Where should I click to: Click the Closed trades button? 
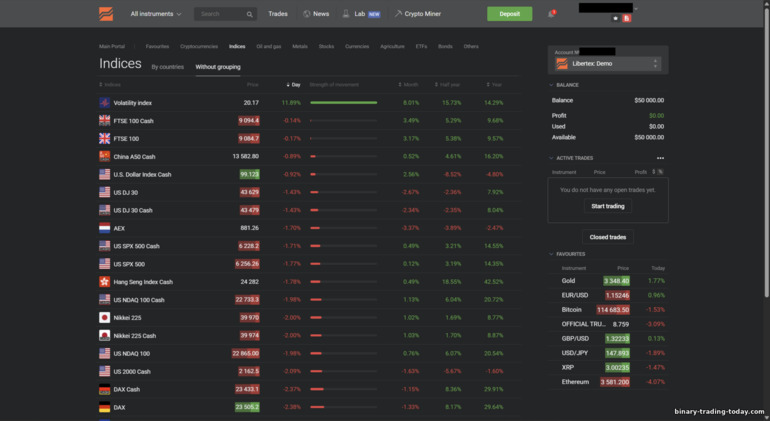click(608, 237)
